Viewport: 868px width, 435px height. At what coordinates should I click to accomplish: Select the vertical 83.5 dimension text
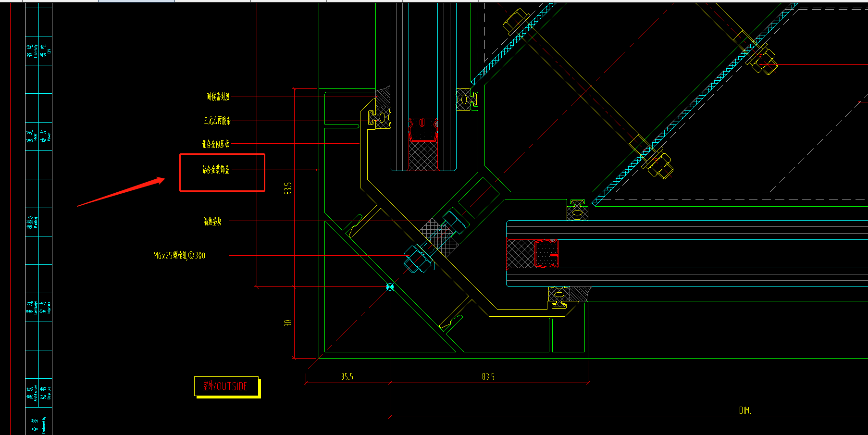coord(288,188)
